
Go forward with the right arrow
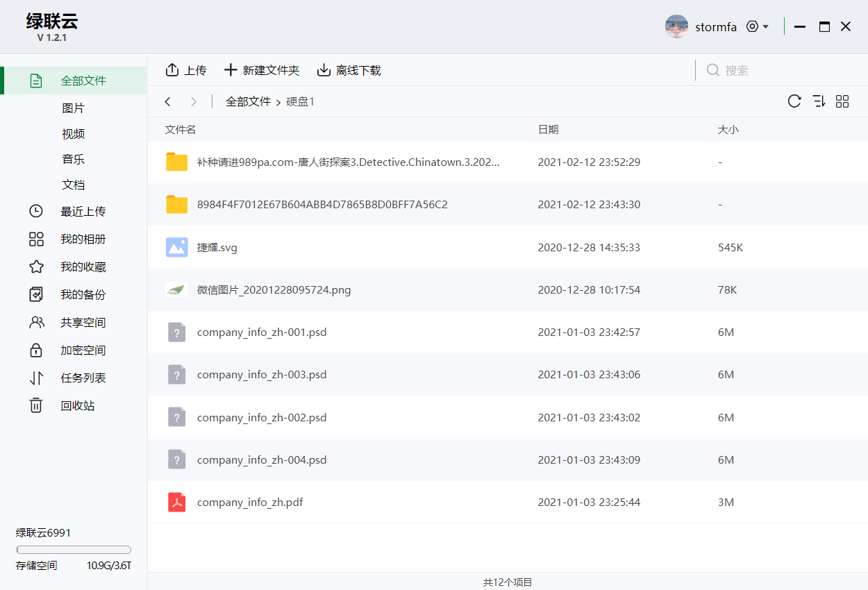pos(194,102)
